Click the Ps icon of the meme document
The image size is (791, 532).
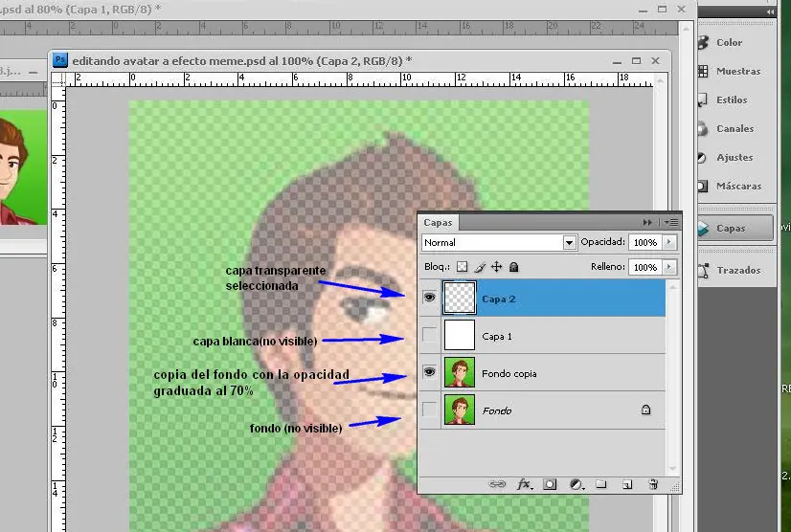(60, 60)
